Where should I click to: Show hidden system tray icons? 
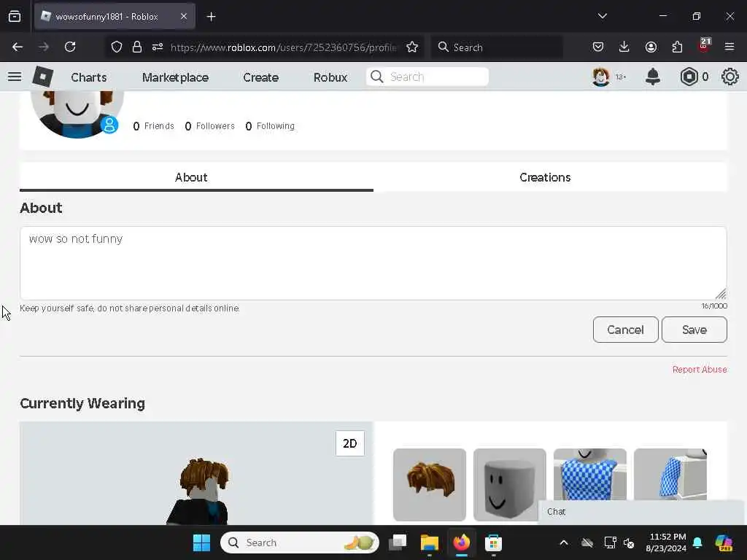564,542
